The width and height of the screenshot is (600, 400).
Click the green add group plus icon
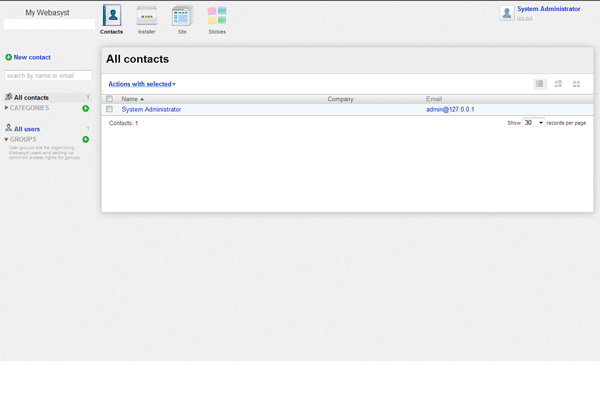coord(86,140)
